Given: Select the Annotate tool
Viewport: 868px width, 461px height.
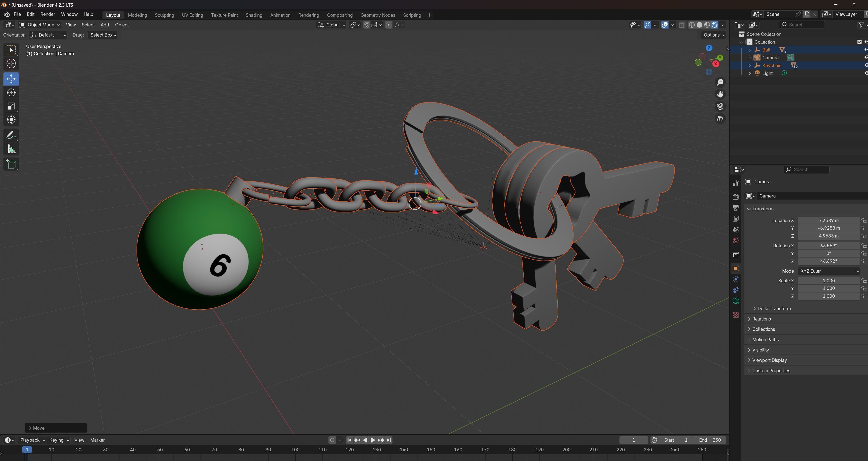Looking at the screenshot, I should (11, 135).
